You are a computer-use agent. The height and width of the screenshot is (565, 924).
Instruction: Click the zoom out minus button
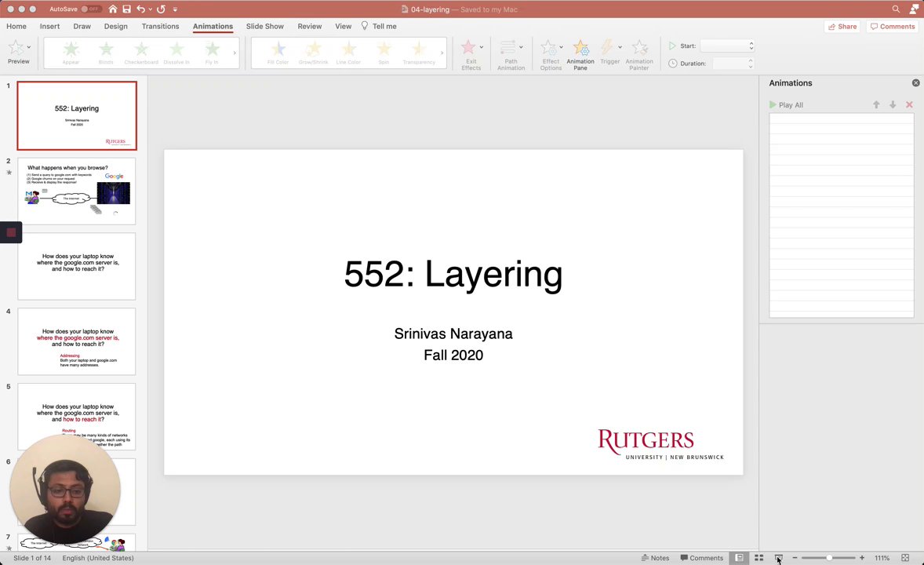coord(795,558)
